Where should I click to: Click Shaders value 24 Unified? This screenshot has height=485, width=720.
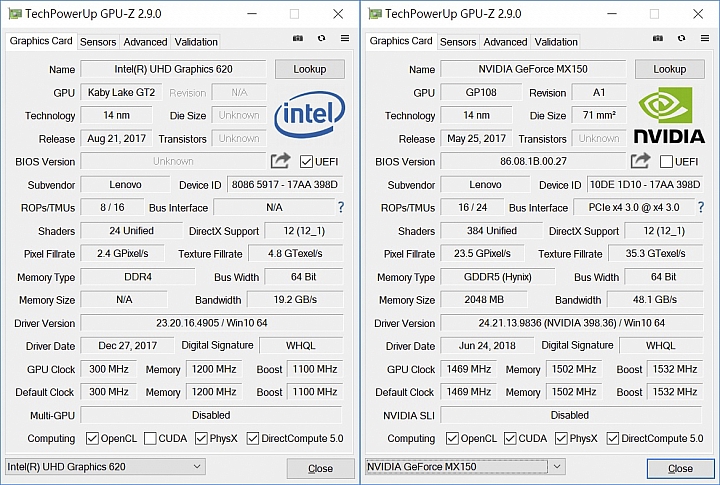(131, 231)
